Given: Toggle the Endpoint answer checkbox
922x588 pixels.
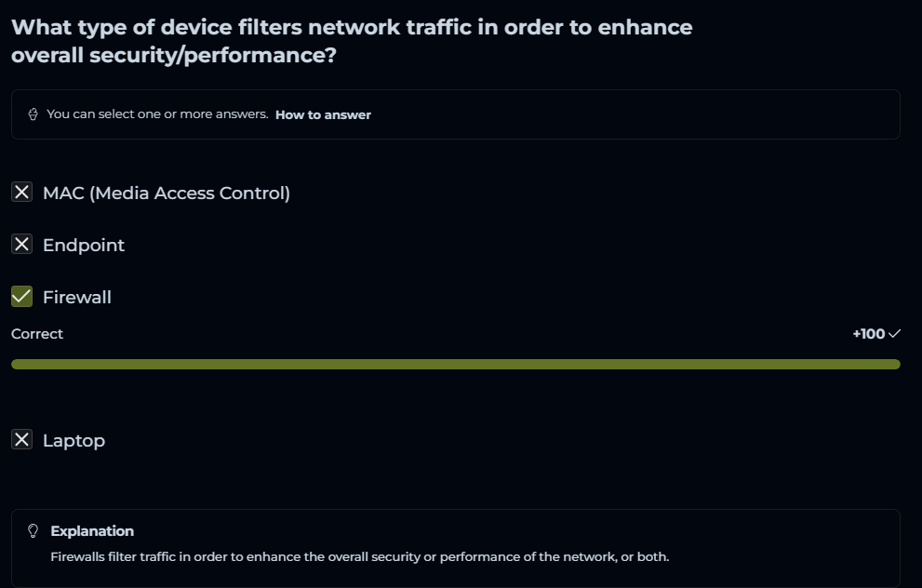Looking at the screenshot, I should pyautogui.click(x=21, y=245).
